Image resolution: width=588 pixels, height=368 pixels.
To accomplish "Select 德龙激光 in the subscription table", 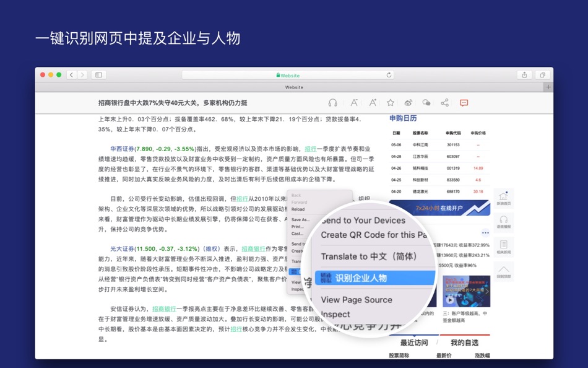I will coord(420,191).
